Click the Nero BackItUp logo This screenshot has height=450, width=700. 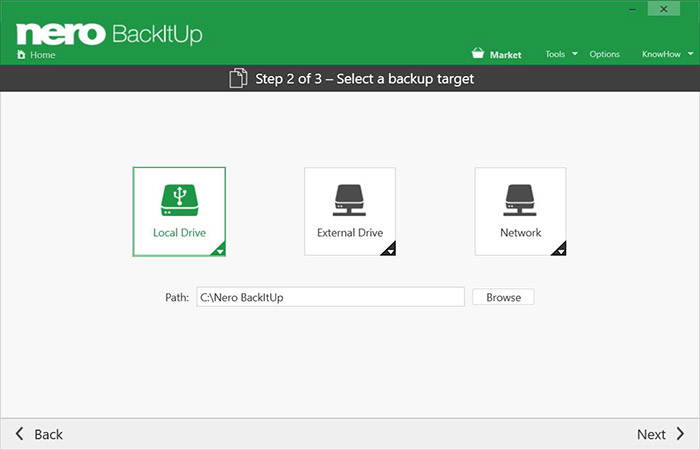pyautogui.click(x=109, y=34)
